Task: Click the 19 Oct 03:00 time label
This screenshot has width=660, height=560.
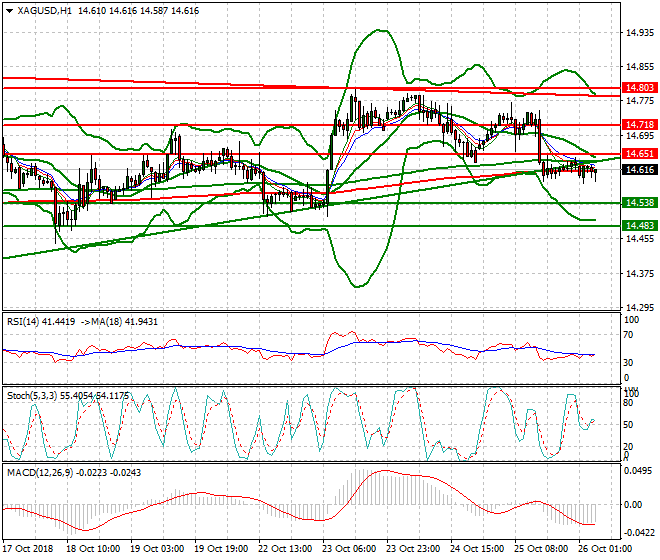Action: (157, 549)
